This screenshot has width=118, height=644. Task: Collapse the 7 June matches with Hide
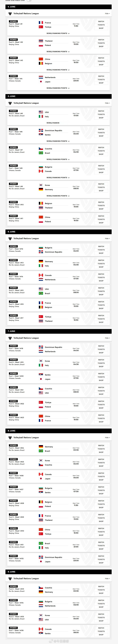[107, 338]
